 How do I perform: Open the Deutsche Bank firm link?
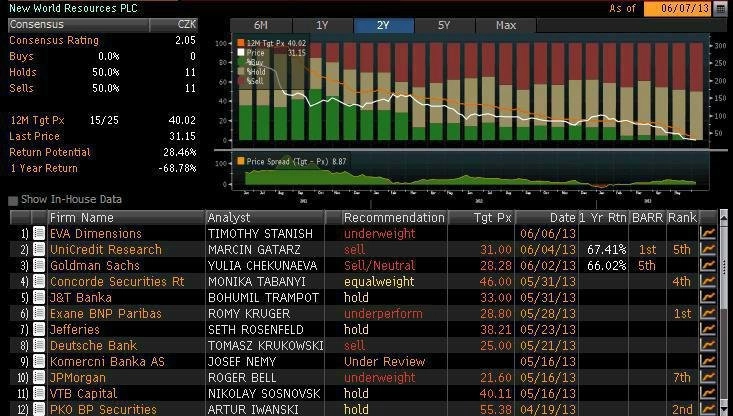point(93,345)
